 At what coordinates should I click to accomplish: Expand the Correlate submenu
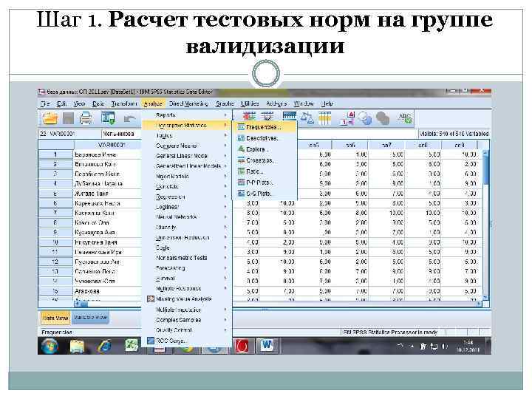[187, 186]
